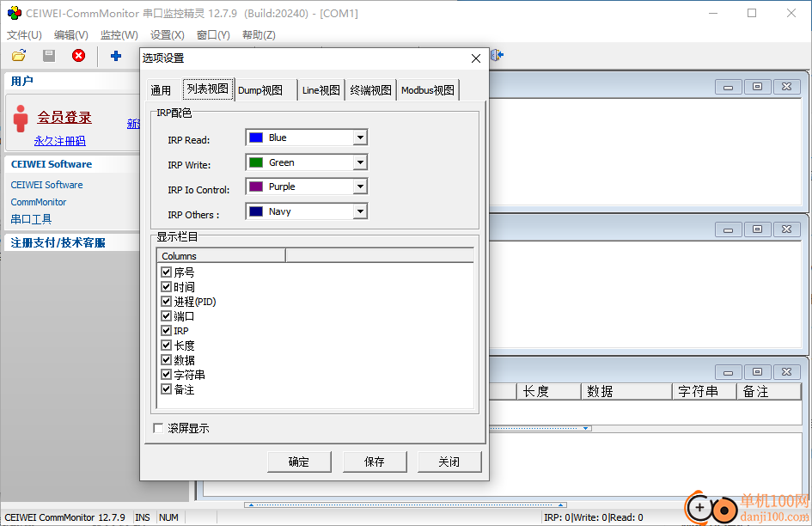Uncheck the 数据 column checkbox
812x526 pixels.
point(166,359)
